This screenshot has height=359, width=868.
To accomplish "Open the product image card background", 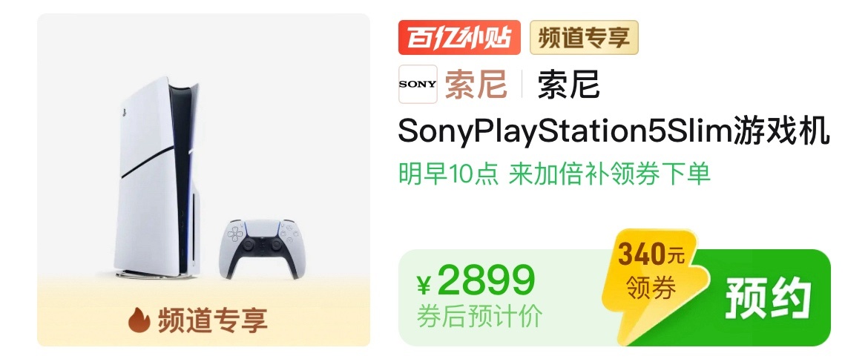I will click(204, 179).
